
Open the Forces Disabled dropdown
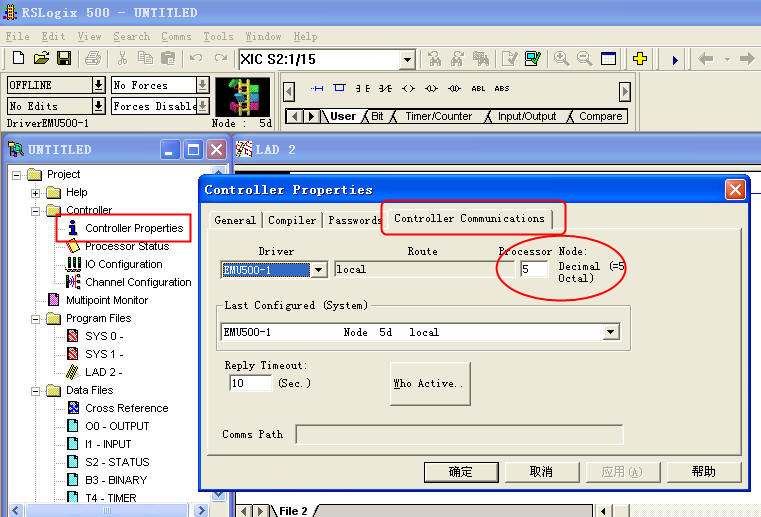[x=203, y=106]
